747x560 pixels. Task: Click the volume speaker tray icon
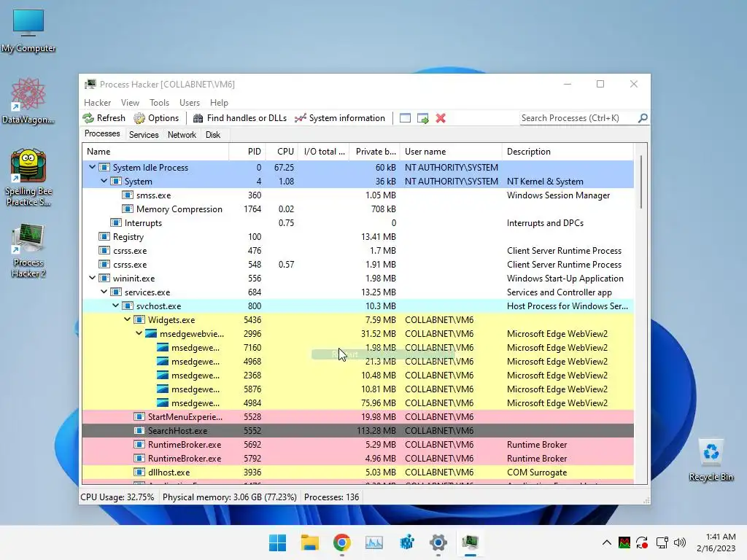click(680, 542)
